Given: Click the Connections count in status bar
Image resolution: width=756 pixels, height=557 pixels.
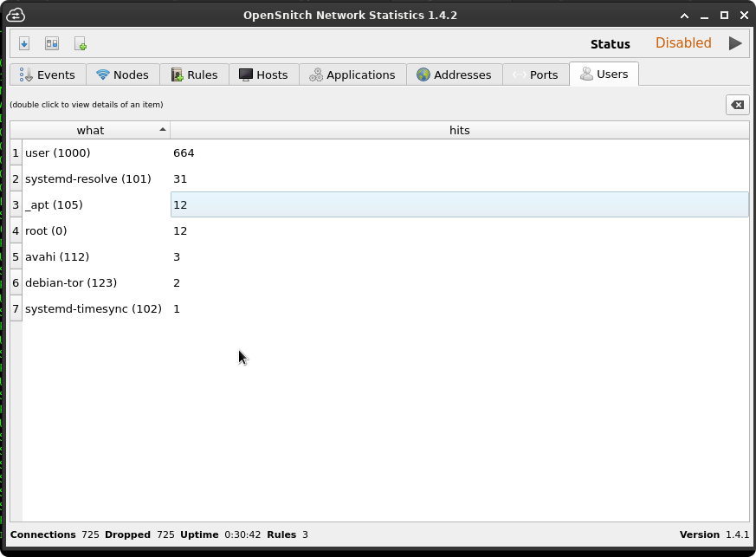Looking at the screenshot, I should pos(90,534).
